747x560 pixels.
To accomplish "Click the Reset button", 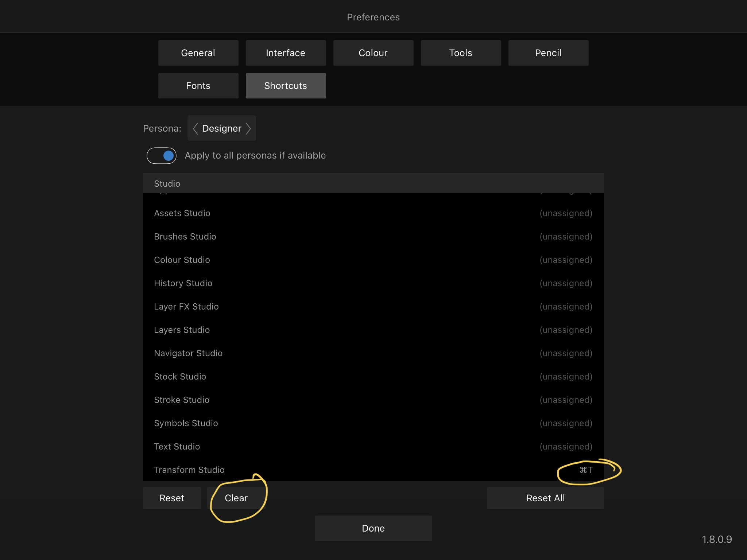I will pos(172,498).
